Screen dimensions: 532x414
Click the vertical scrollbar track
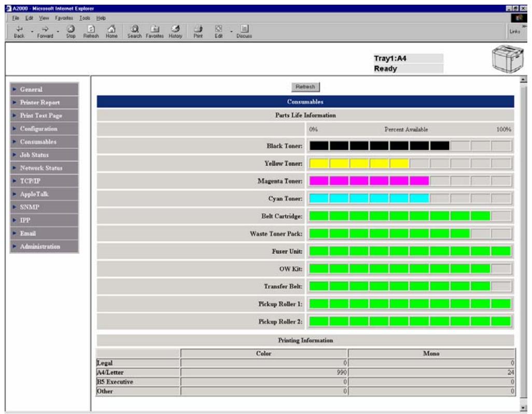tap(524, 243)
